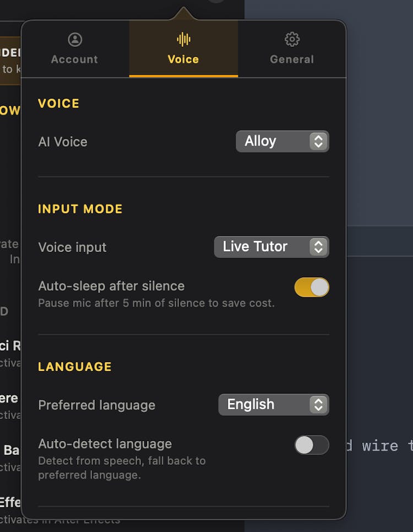The image size is (413, 532).
Task: Enable the Auto-detect language switch
Action: pos(312,445)
